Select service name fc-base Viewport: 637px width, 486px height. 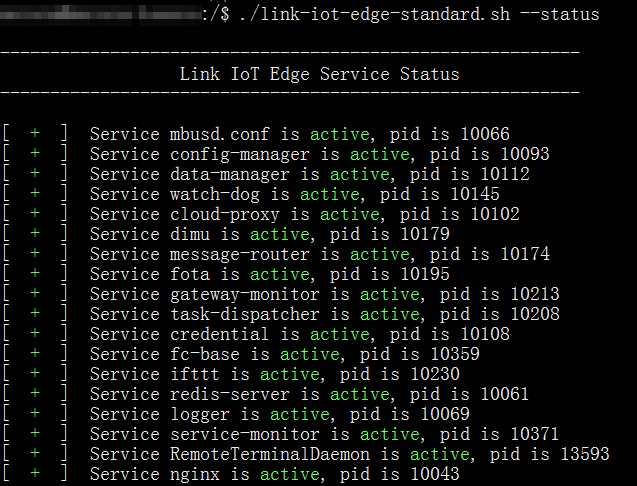[205, 354]
